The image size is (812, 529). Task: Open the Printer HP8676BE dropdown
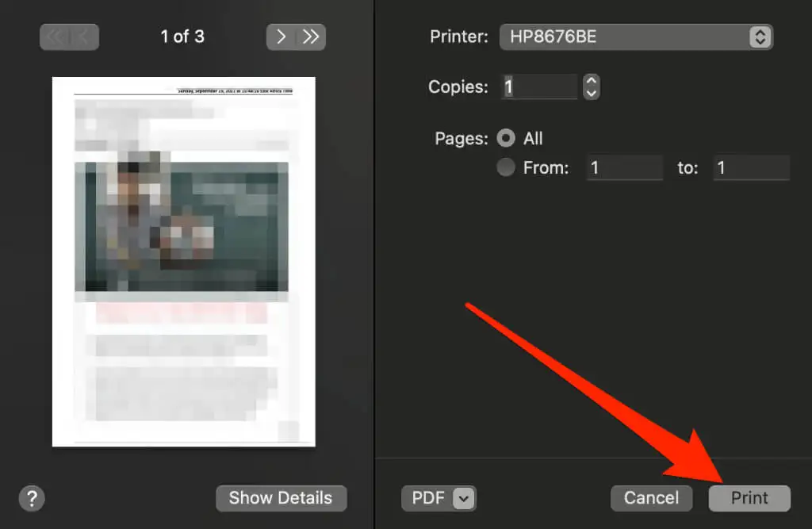636,36
